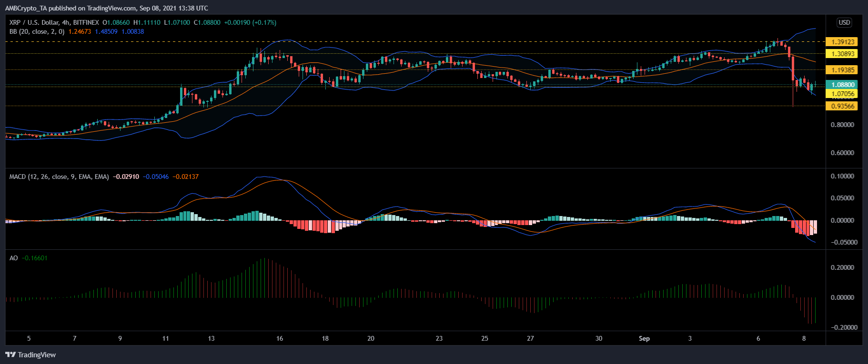This screenshot has width=868, height=364.
Task: Click the 13 date label on time axis
Action: (x=211, y=338)
